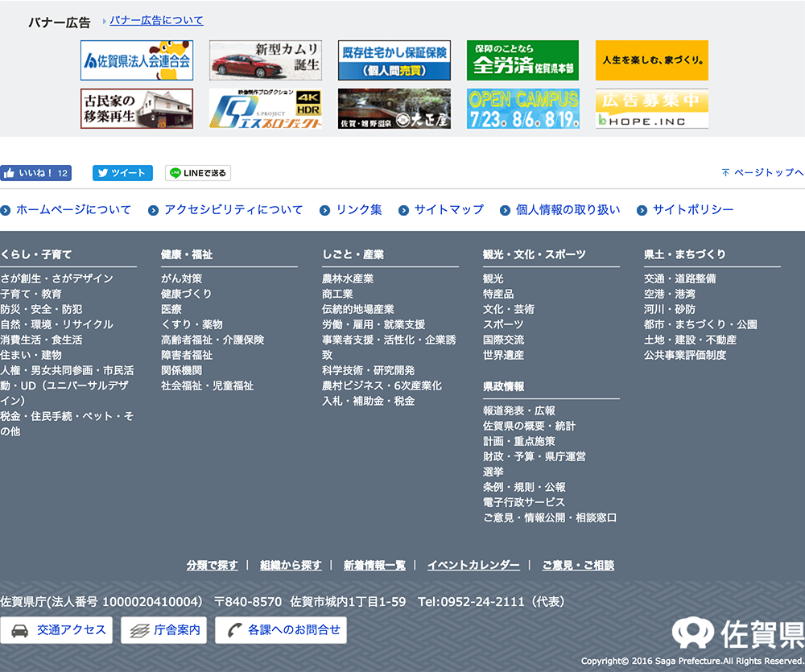Image resolution: width=805 pixels, height=672 pixels.
Task: Click 各課へのお問合せ phone button
Action: click(280, 630)
